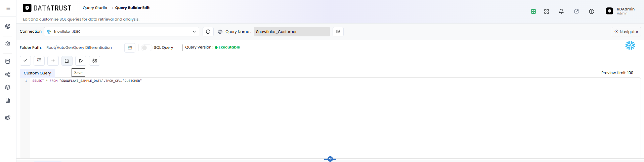This screenshot has height=162, width=644.
Task: Open the hamburger menu
Action: [8, 8]
